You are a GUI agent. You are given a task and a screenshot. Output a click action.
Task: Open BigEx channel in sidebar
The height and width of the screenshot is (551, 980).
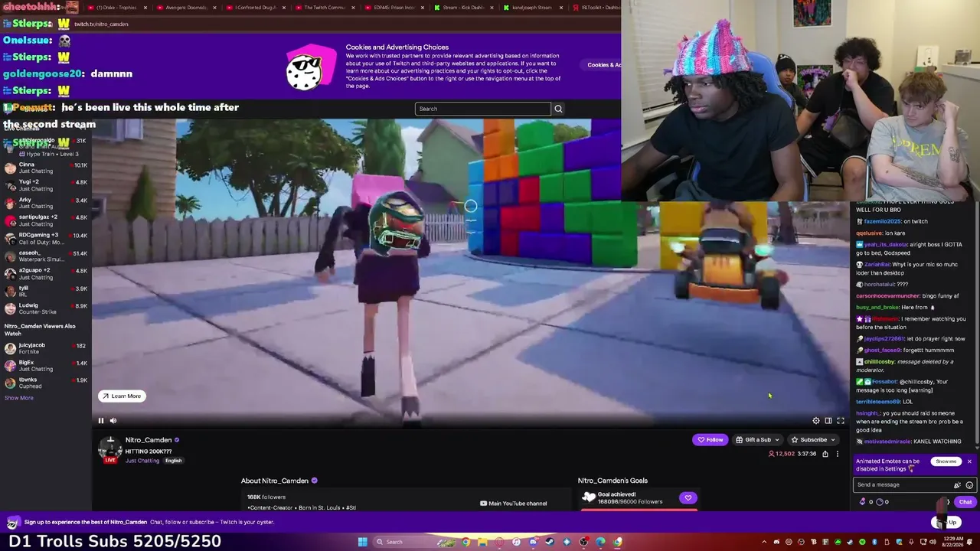point(46,366)
